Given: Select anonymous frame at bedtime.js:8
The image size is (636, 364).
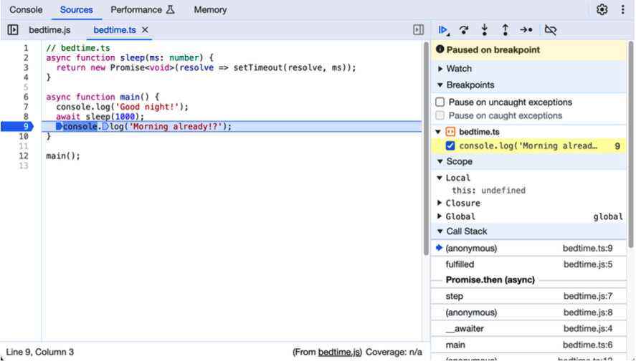Looking at the screenshot, I should point(528,312).
